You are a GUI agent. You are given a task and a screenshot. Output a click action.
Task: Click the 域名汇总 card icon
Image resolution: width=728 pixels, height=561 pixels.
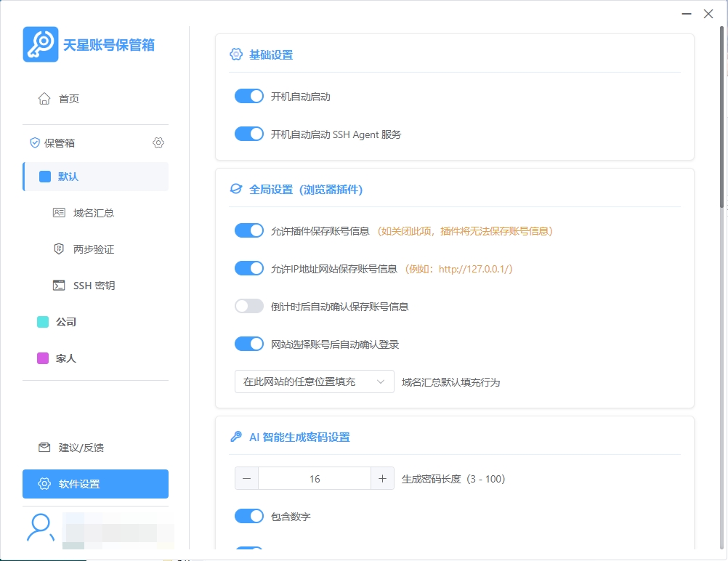click(x=60, y=213)
